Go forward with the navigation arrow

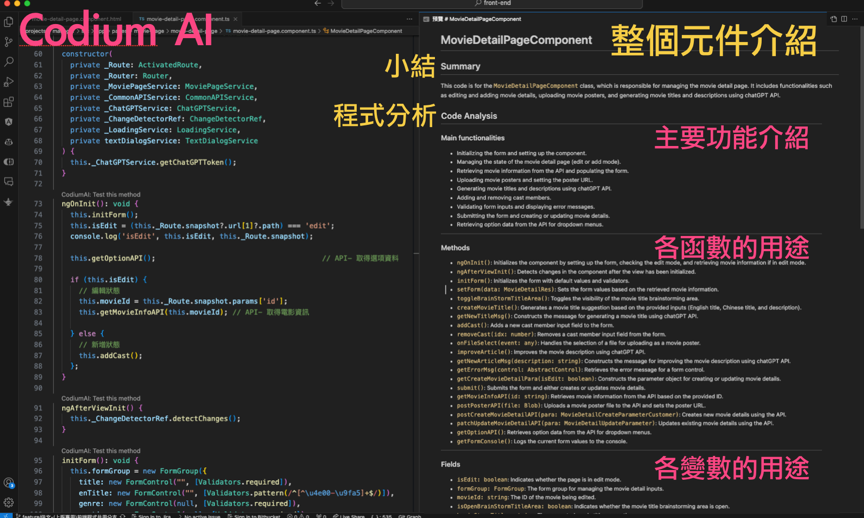coord(331,3)
